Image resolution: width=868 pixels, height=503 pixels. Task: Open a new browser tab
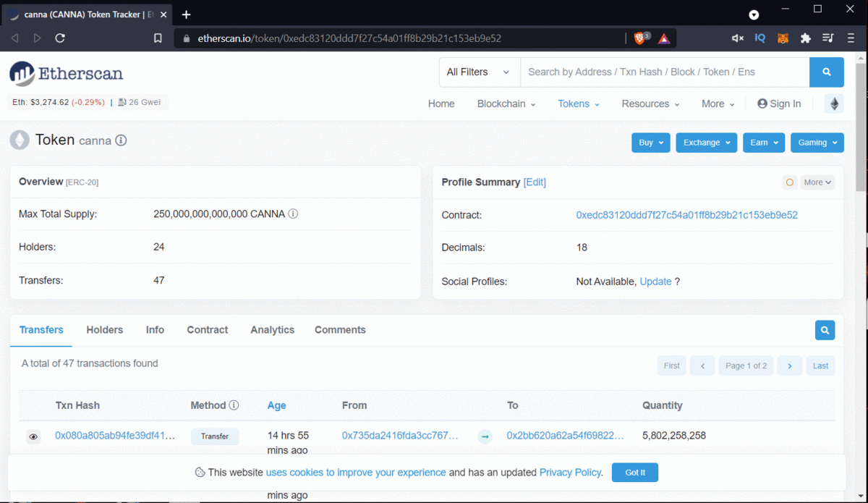186,14
